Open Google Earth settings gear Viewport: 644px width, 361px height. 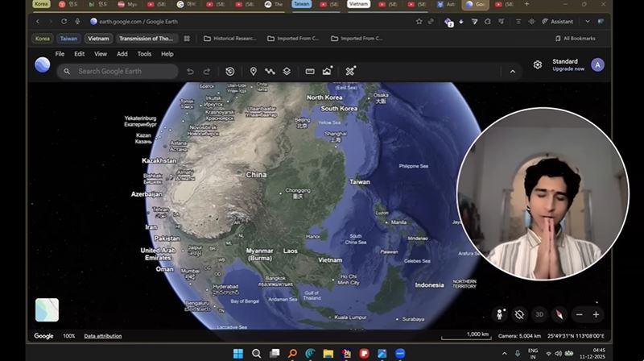point(538,65)
